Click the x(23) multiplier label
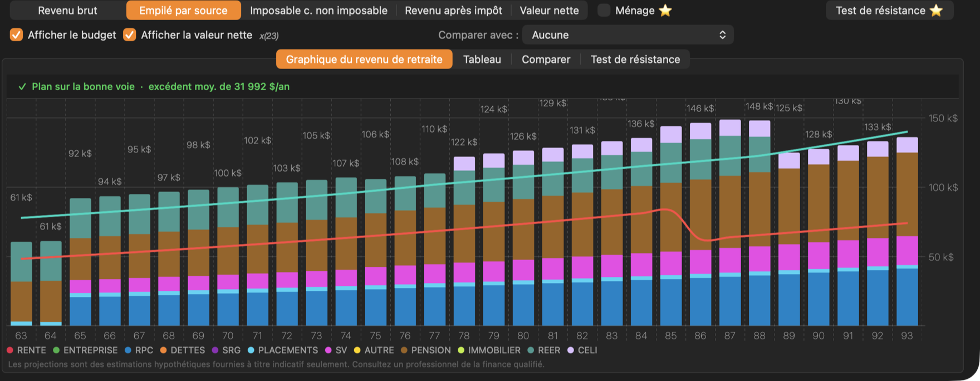 [269, 36]
